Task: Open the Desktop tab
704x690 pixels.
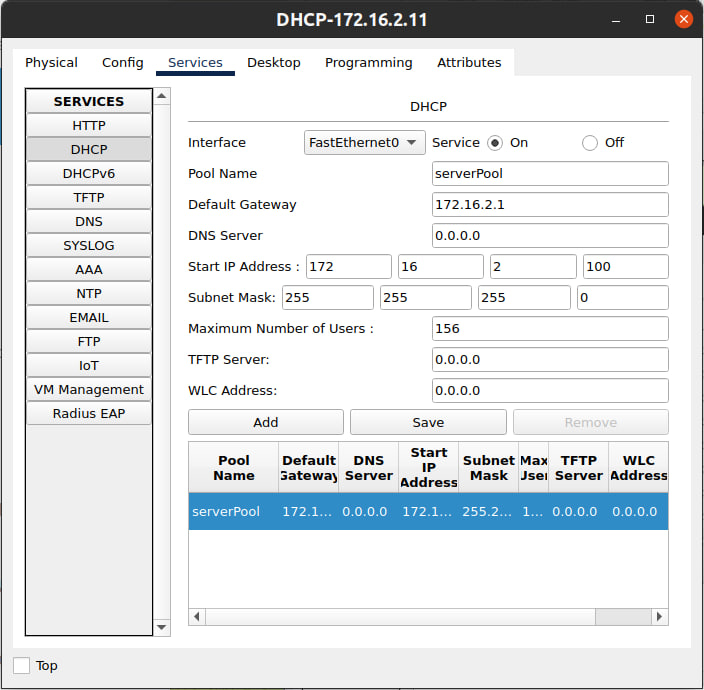Action: tap(274, 62)
